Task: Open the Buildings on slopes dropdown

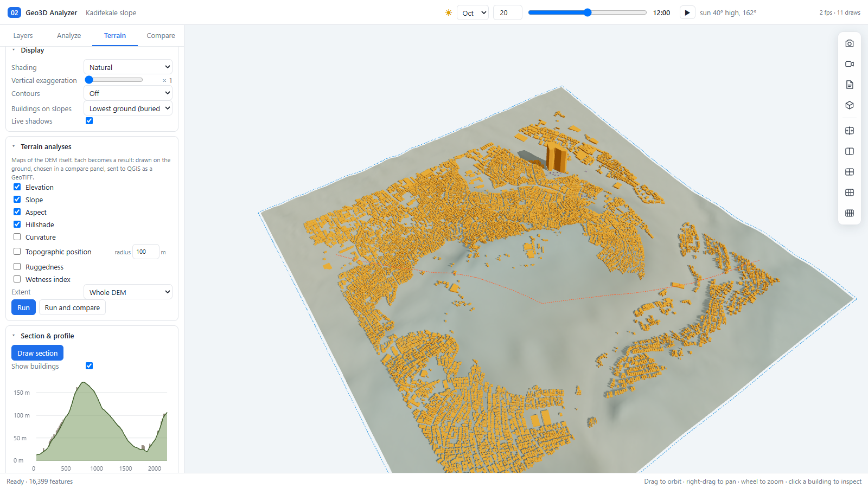Action: pyautogui.click(x=128, y=108)
